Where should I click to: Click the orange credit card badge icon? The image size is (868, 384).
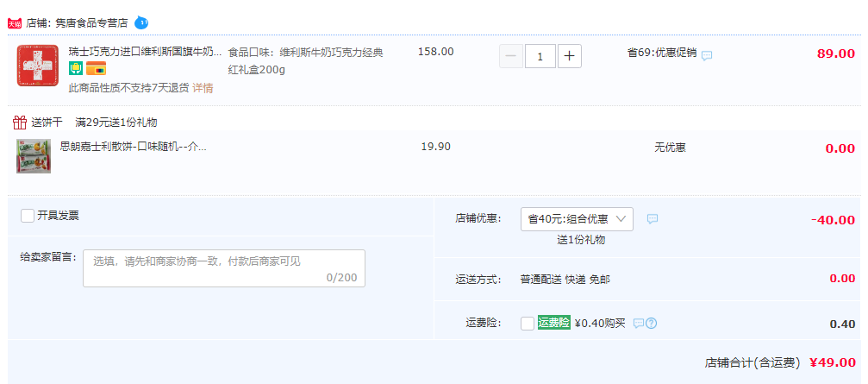click(x=96, y=69)
